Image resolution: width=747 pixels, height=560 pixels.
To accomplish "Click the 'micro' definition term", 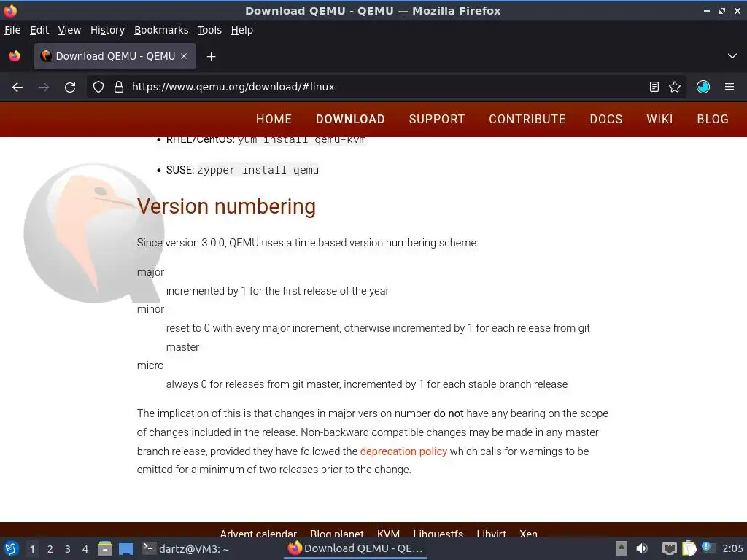I will (150, 365).
